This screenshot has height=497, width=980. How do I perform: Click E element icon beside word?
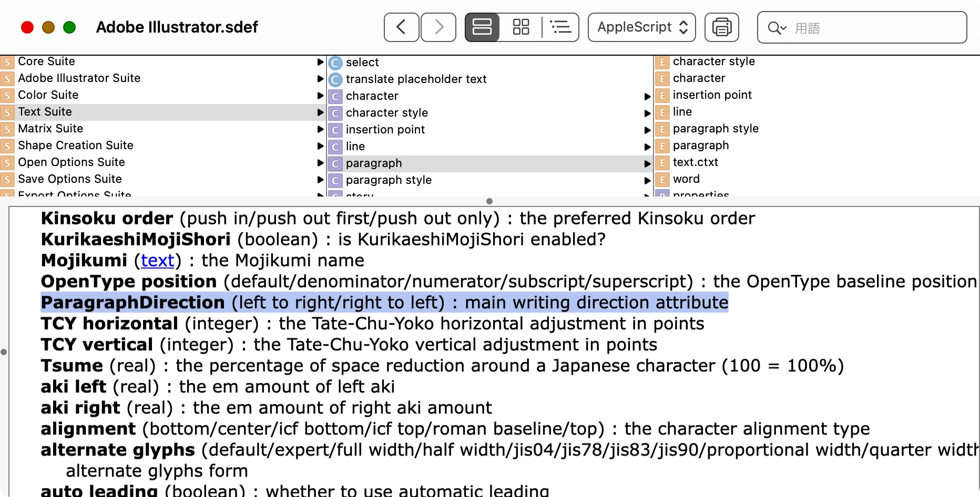(662, 180)
